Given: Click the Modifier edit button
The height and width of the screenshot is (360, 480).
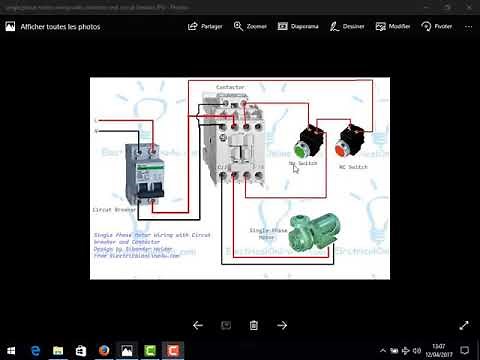Looking at the screenshot, I should (x=393, y=26).
